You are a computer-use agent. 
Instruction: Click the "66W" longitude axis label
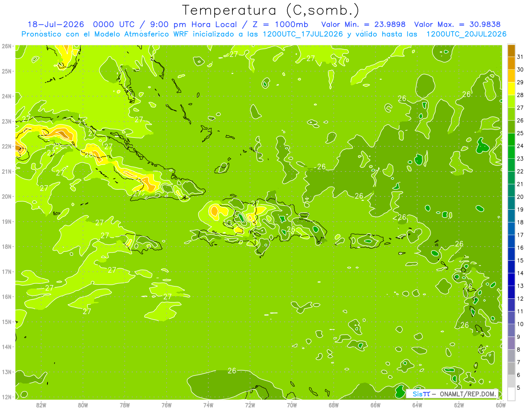375,405
